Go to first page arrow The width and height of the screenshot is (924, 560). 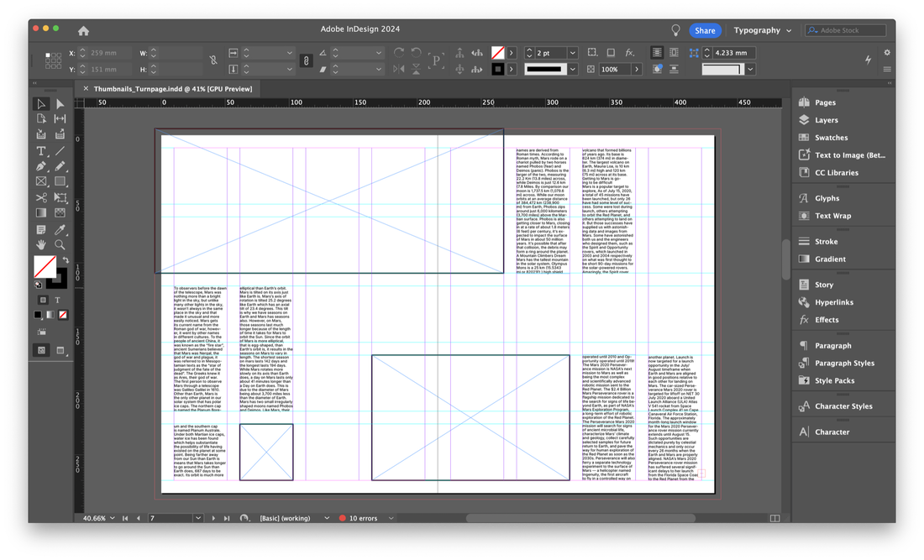[125, 518]
